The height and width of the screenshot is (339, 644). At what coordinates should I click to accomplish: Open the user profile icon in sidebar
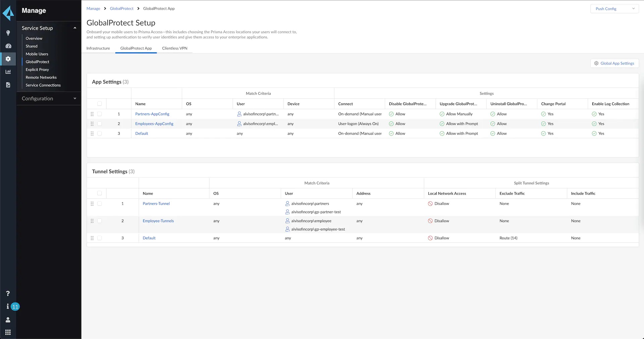click(8, 320)
